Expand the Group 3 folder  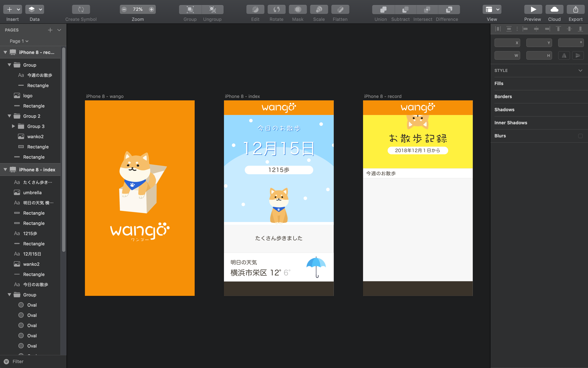point(13,126)
